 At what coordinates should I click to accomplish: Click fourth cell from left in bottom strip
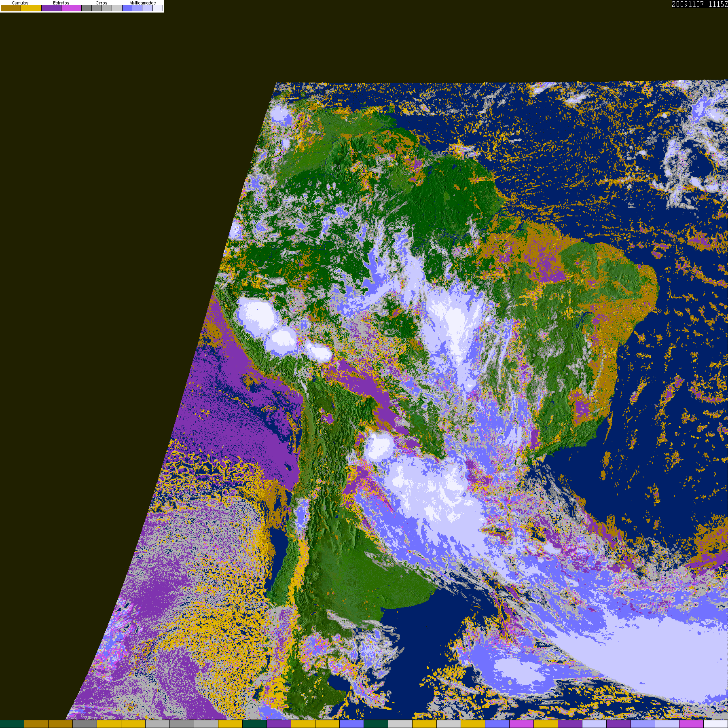click(x=85, y=724)
